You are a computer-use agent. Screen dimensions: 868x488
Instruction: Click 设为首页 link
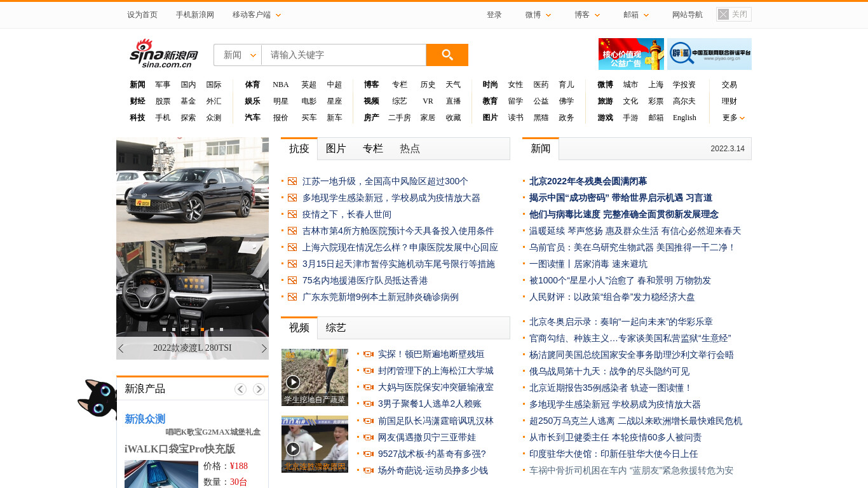(142, 15)
